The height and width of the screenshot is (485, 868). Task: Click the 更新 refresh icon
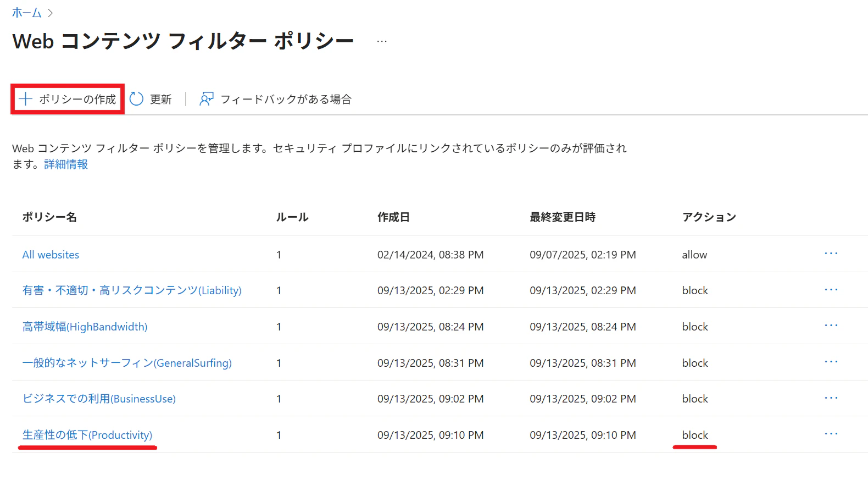[x=136, y=99]
